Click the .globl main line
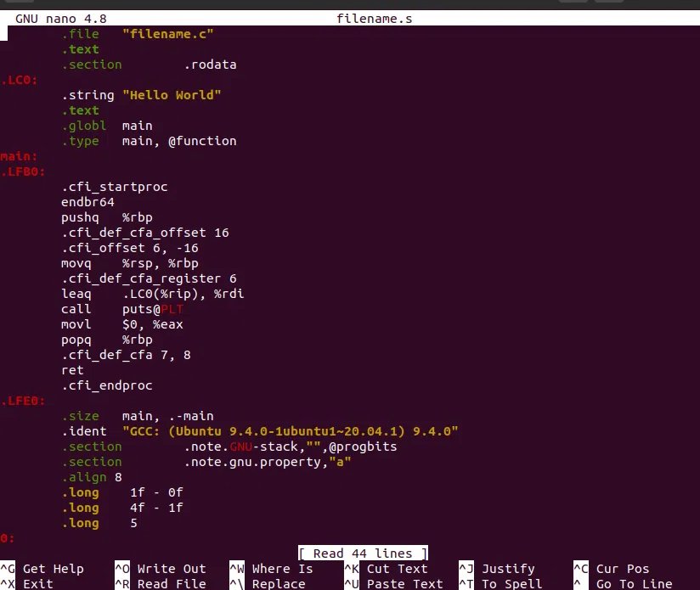700x590 pixels. (107, 126)
